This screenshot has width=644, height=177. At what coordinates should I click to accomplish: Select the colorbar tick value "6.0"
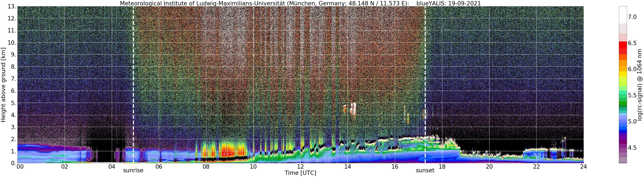(x=632, y=69)
